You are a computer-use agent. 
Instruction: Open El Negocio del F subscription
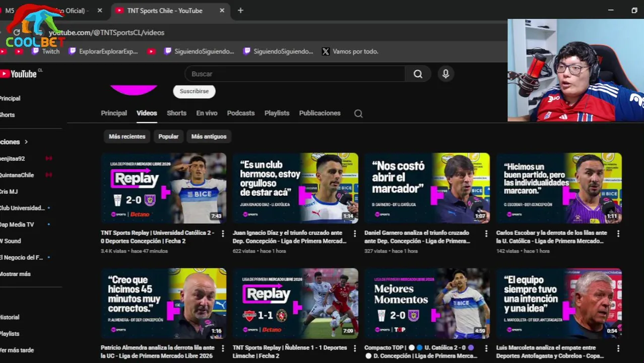pos(21,257)
